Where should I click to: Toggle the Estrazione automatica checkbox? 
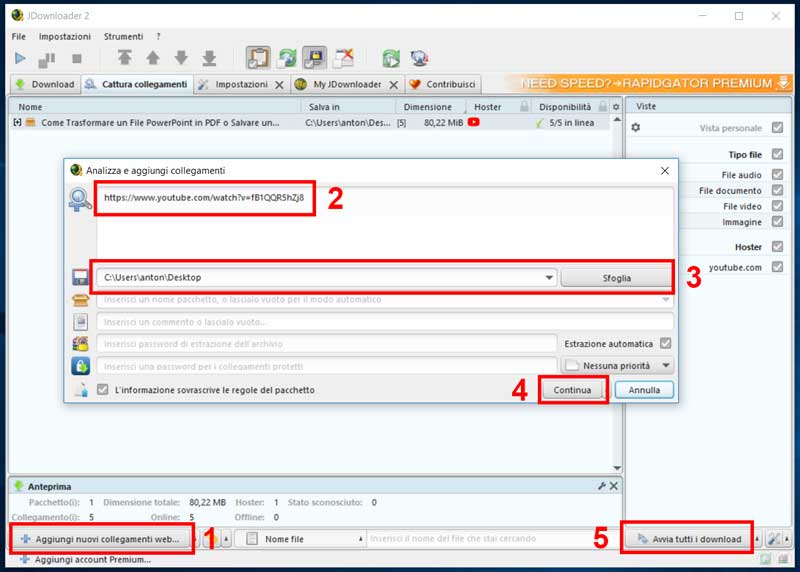click(x=665, y=343)
